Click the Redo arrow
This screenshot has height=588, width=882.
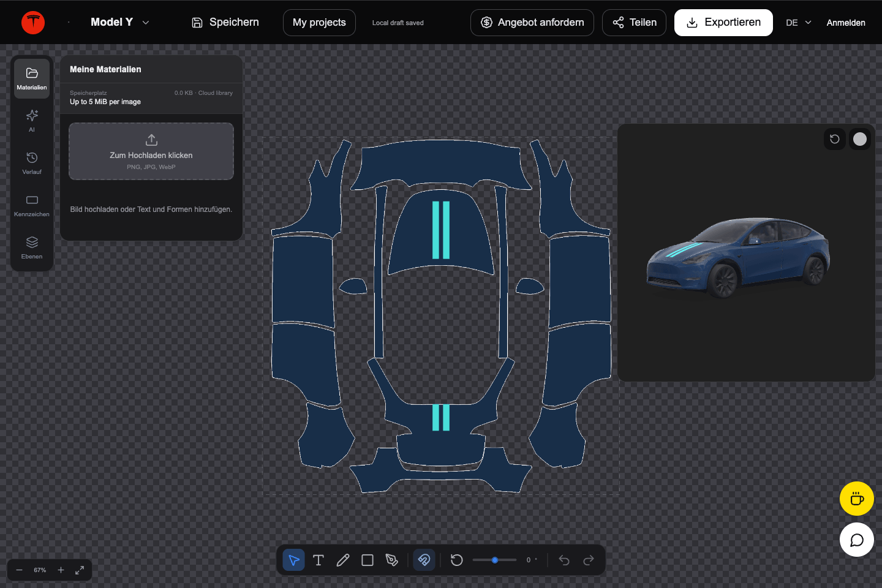[589, 560]
